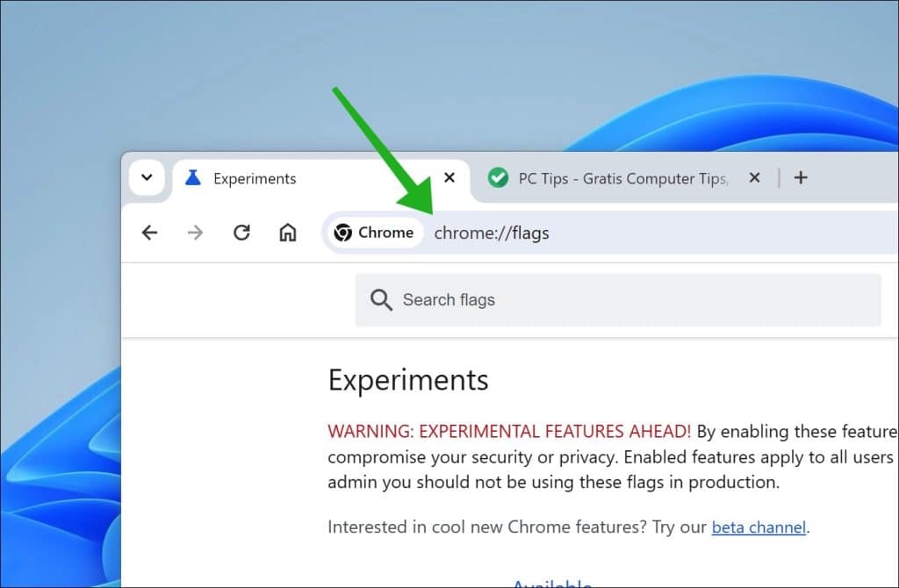Click the back navigation arrow
The height and width of the screenshot is (588, 899).
click(x=149, y=233)
